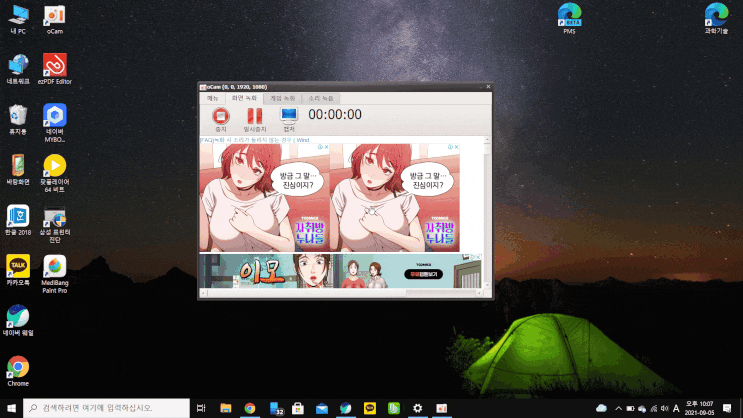Screen dimensions: 743x418
Task: Click the 00:00:00 recording timer
Action: click(x=335, y=115)
